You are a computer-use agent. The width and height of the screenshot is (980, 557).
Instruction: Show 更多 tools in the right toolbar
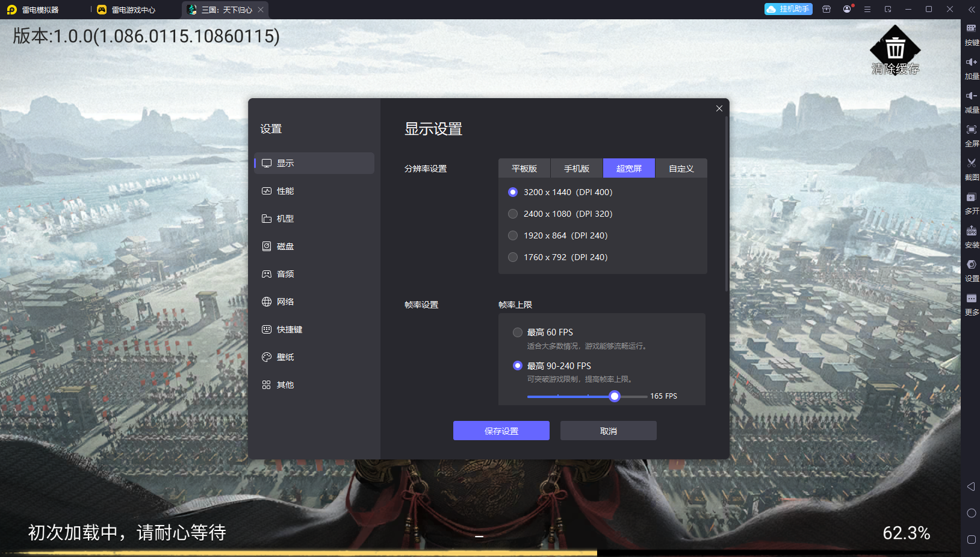(x=972, y=305)
